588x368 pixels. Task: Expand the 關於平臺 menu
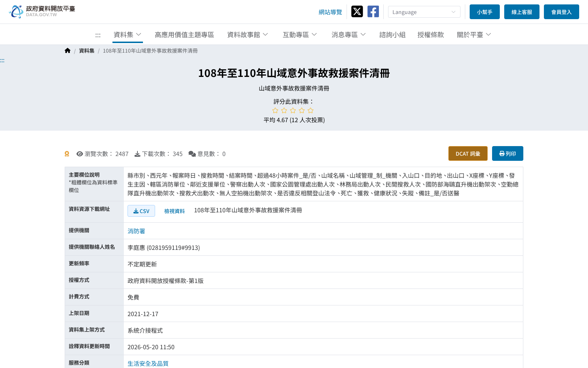pyautogui.click(x=474, y=35)
